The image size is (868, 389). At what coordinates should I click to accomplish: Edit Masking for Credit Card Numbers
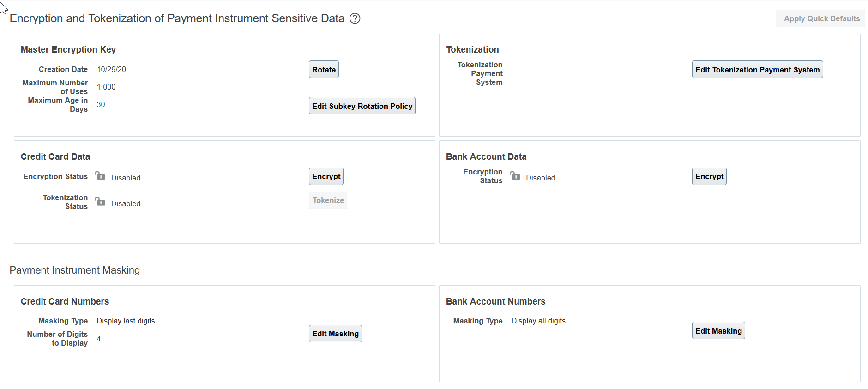[335, 333]
